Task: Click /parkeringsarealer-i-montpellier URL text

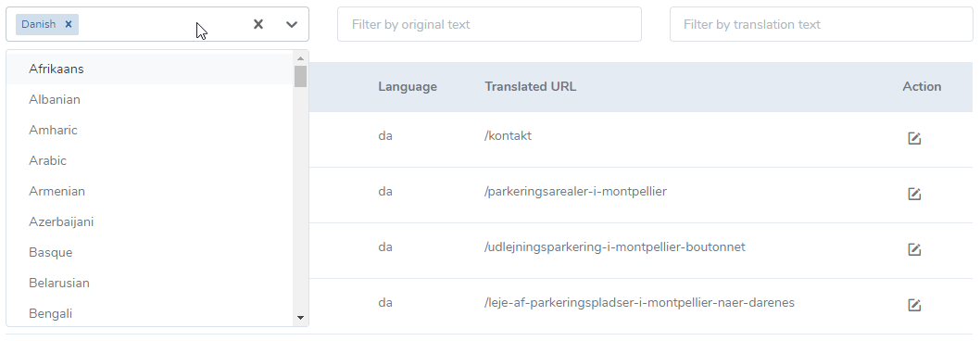Action: [x=575, y=192]
